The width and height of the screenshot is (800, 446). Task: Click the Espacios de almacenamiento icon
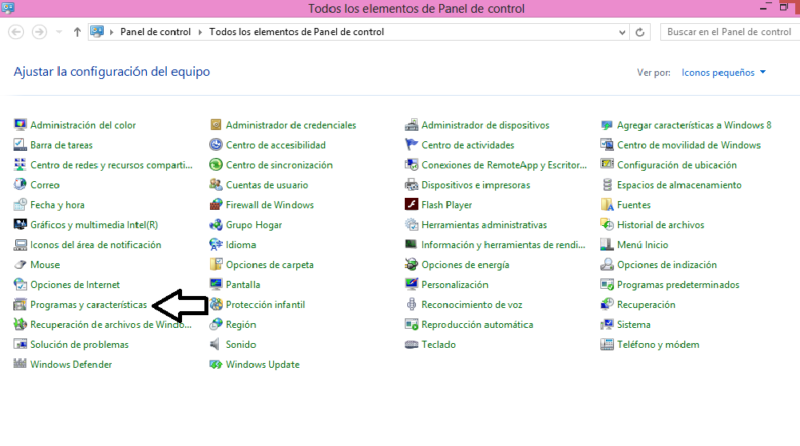[x=607, y=185]
